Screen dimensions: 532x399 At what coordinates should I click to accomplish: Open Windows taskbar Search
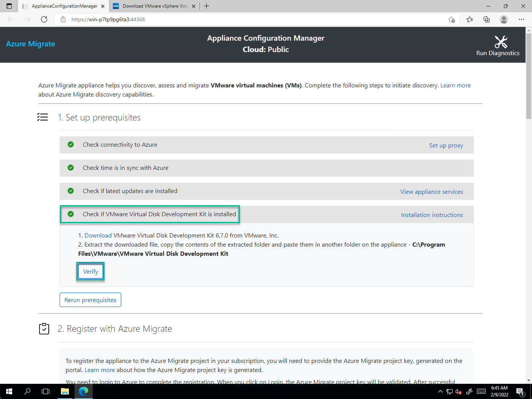(x=27, y=391)
